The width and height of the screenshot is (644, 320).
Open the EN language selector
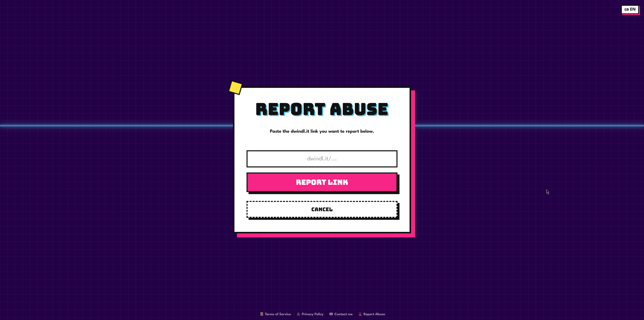coord(630,10)
